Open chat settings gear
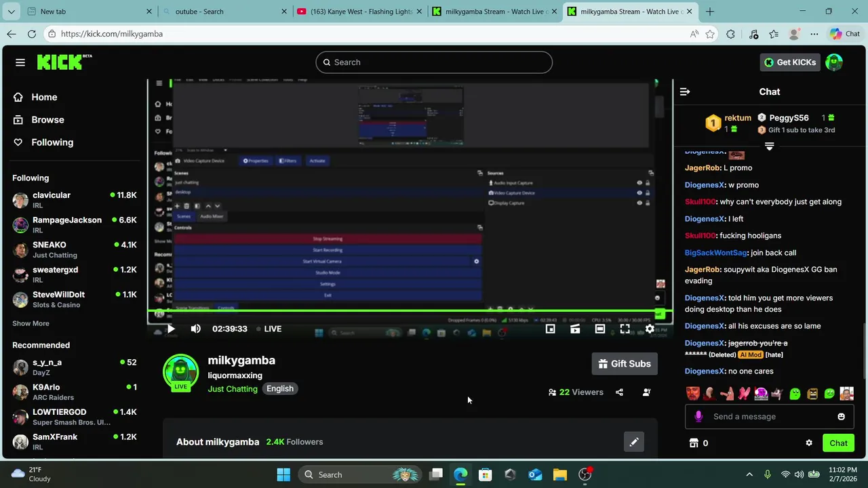The image size is (868, 488). click(809, 443)
